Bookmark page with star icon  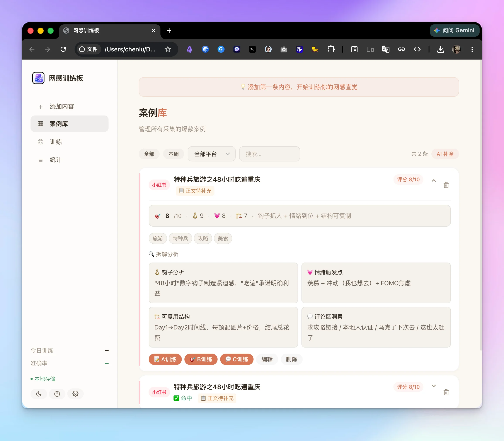point(168,49)
